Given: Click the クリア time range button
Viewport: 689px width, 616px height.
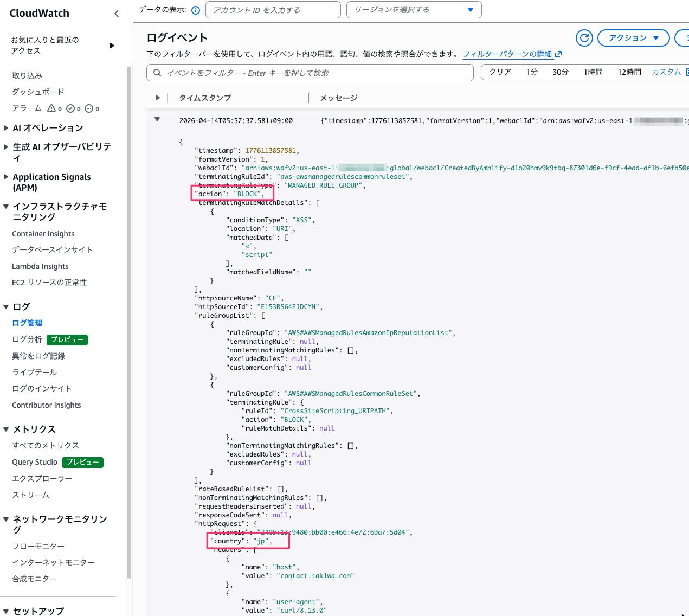Looking at the screenshot, I should 500,72.
